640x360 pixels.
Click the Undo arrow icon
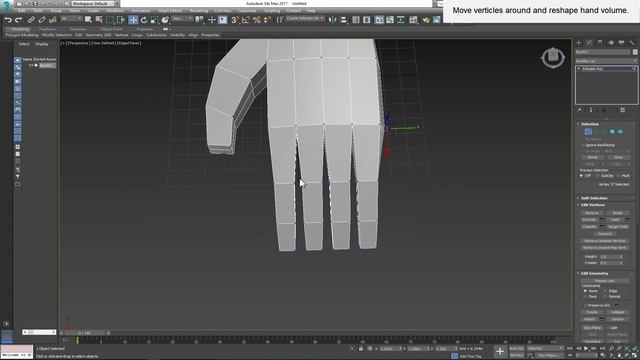pos(8,20)
